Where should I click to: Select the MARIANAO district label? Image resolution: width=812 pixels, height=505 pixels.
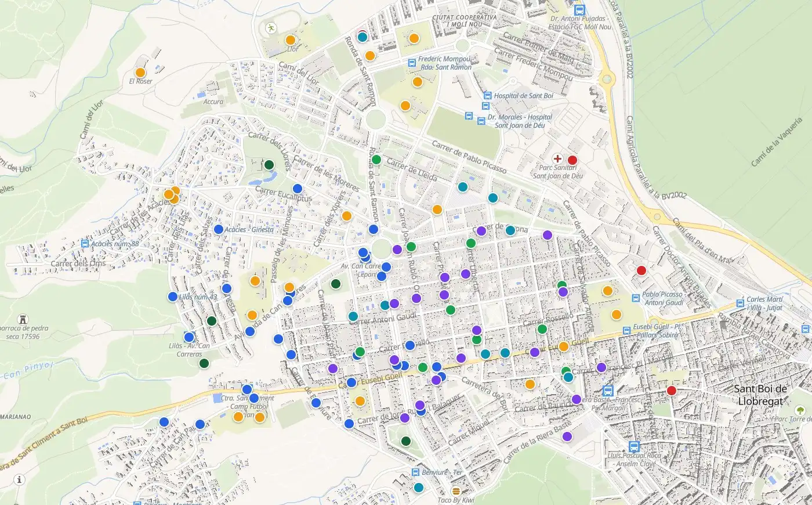click(x=14, y=416)
